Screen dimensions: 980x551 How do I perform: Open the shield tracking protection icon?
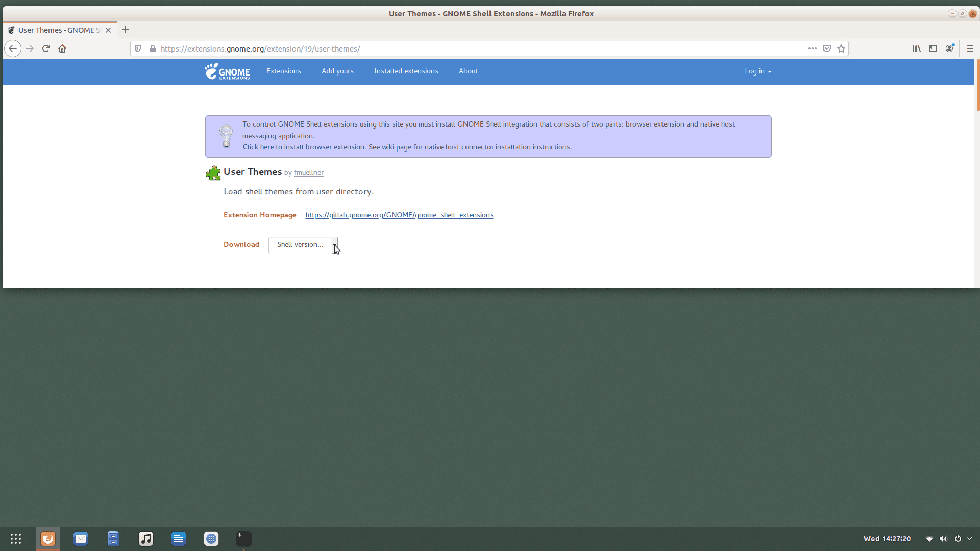[138, 48]
